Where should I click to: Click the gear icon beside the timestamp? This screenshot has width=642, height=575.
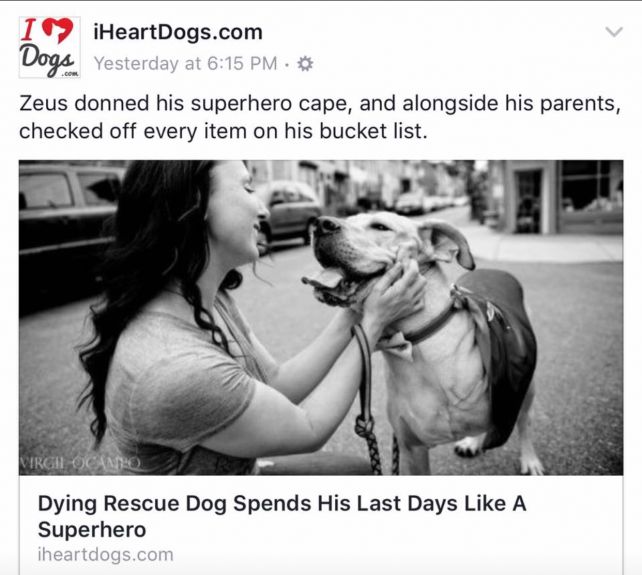[305, 64]
